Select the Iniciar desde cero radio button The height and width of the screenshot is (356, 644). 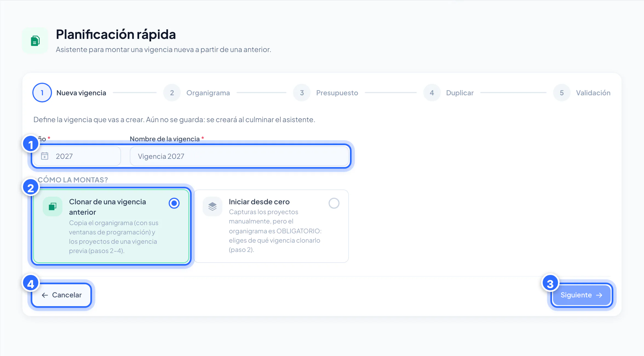[334, 203]
